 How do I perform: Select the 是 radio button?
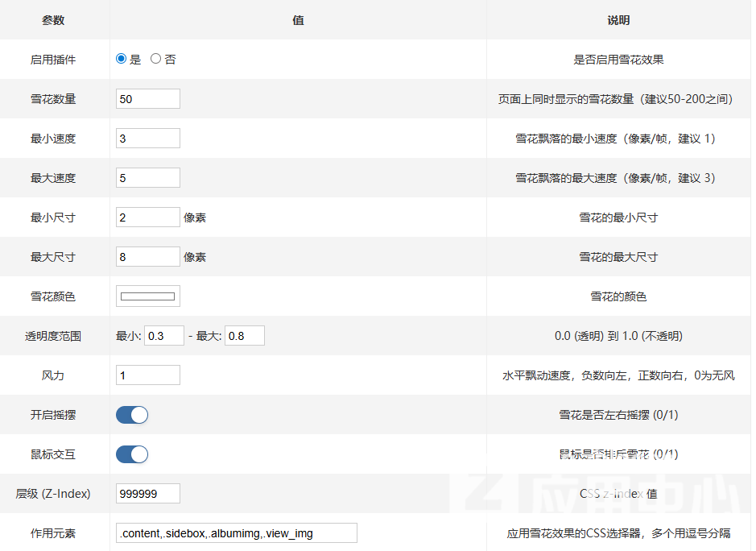[122, 59]
